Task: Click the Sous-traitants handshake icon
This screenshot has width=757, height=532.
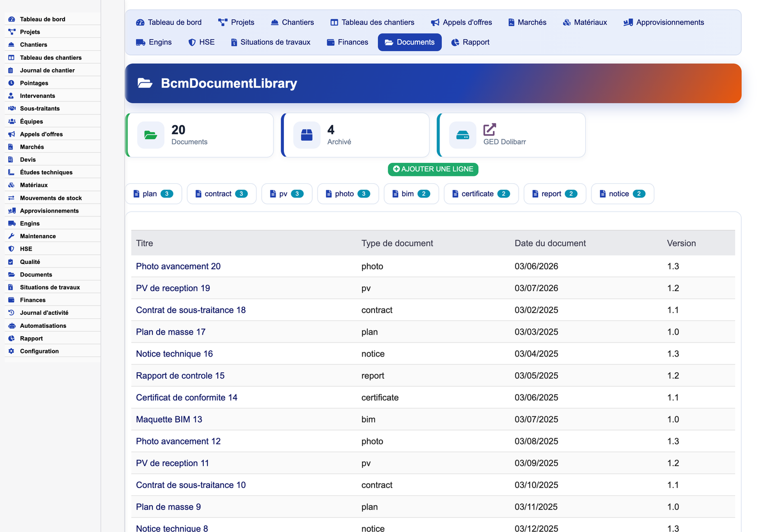Action: (x=12, y=108)
